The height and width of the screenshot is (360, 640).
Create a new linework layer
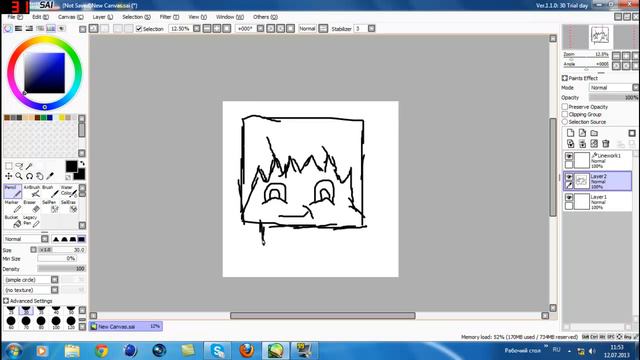(582, 133)
